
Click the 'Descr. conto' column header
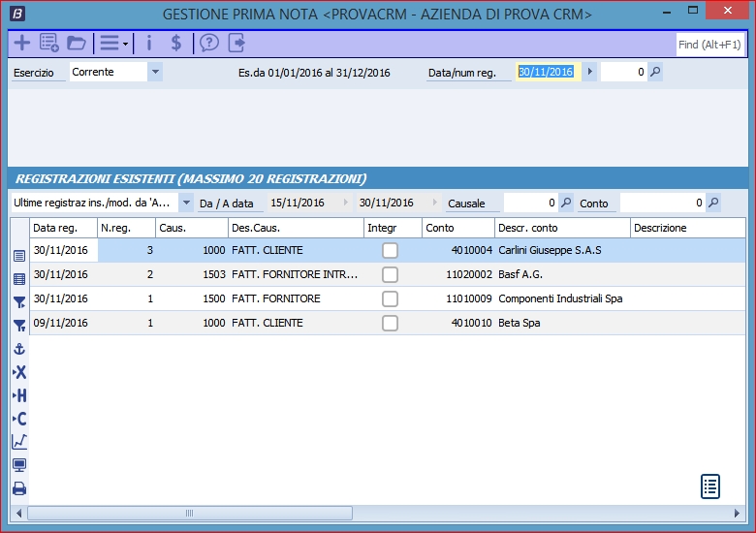click(x=560, y=228)
